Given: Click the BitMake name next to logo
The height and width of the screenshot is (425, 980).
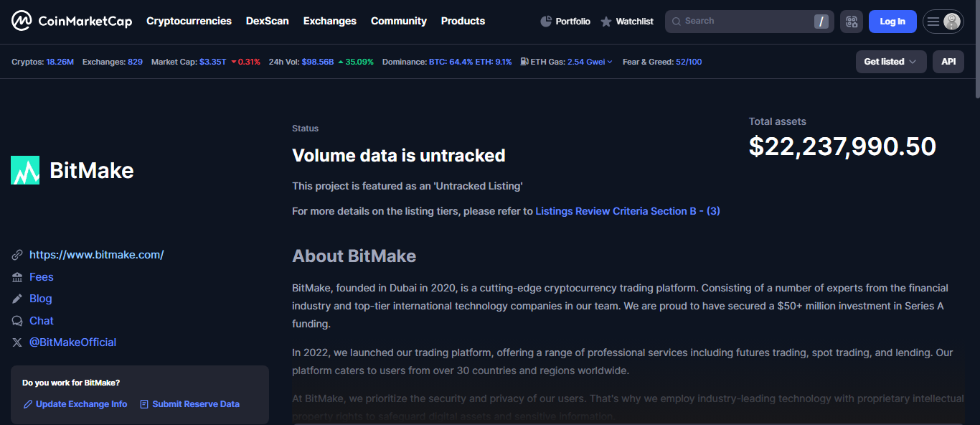Looking at the screenshot, I should 92,170.
